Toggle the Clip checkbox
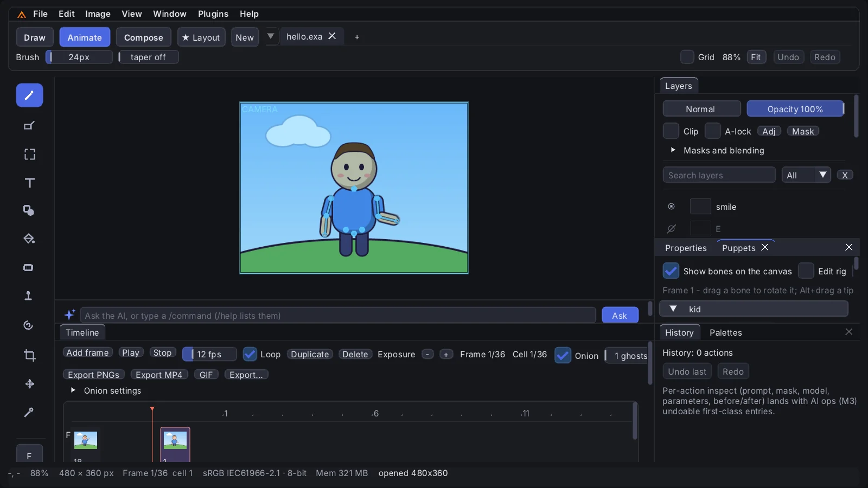 point(671,131)
